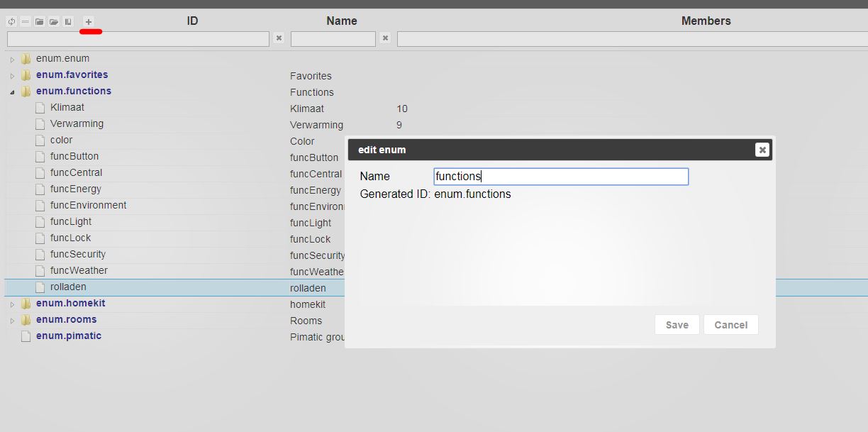Expand the enum.favorites tree node

pyautogui.click(x=12, y=76)
